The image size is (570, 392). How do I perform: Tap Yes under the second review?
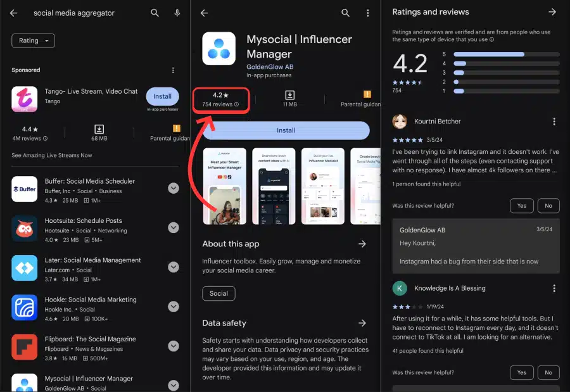(x=521, y=372)
